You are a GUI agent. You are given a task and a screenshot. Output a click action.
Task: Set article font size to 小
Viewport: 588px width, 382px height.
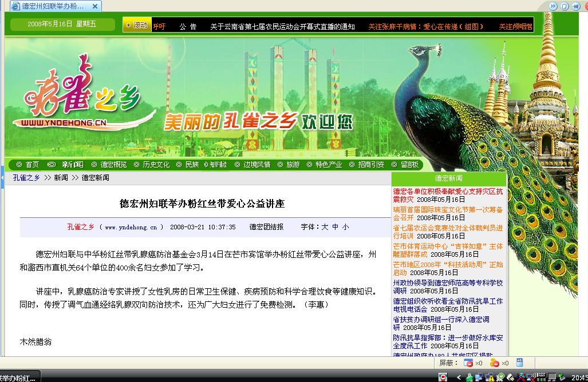(x=346, y=227)
